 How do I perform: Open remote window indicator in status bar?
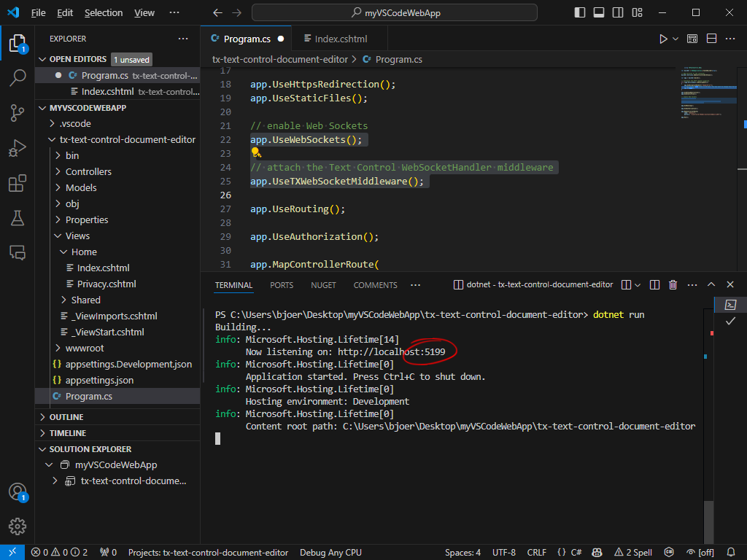pos(12,553)
